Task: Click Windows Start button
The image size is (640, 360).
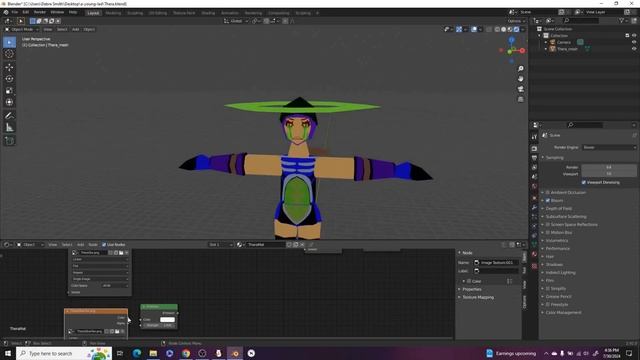Action: (x=8, y=353)
